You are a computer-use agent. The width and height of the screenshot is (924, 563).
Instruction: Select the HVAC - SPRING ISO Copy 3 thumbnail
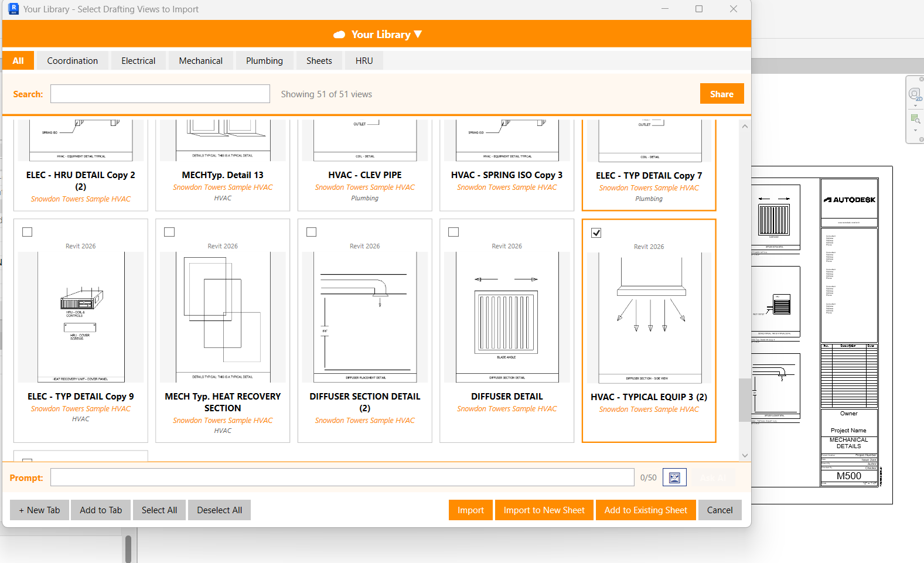(507, 141)
